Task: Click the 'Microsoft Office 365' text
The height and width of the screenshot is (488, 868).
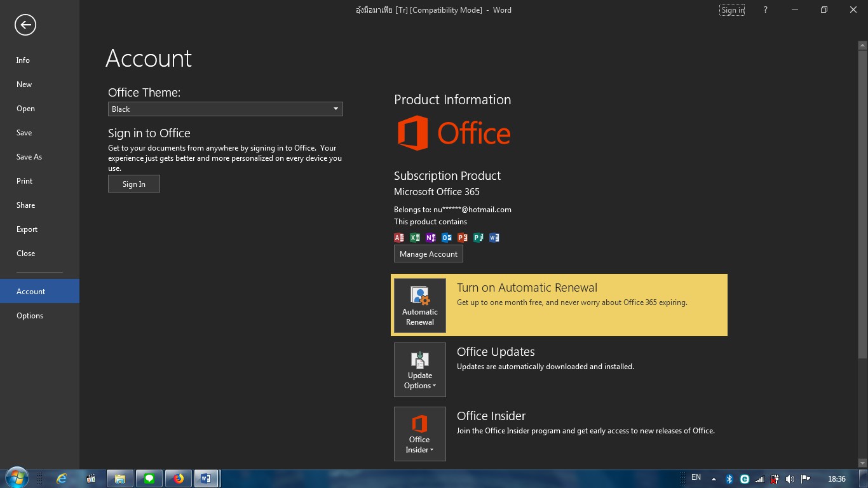Action: (x=437, y=192)
